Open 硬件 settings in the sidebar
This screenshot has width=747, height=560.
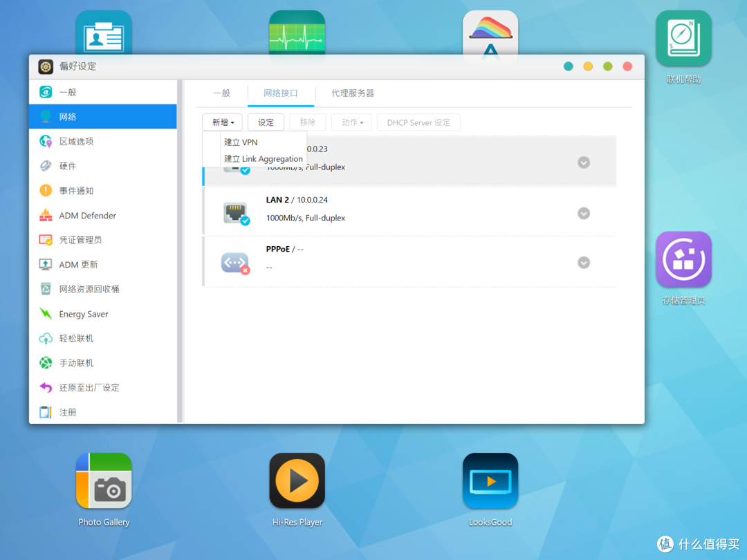(103, 166)
